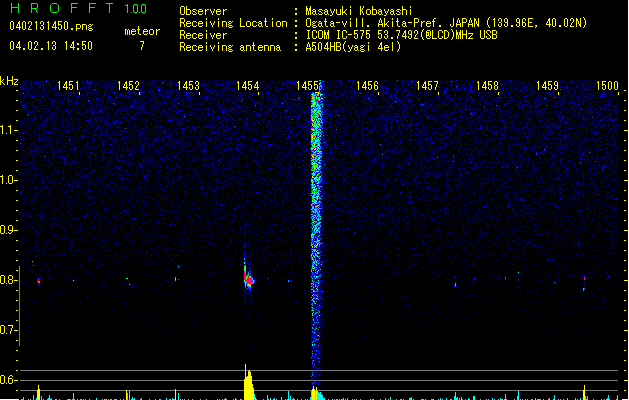The height and width of the screenshot is (400, 629).
Task: Click time axis marker 1453
Action: tap(188, 86)
